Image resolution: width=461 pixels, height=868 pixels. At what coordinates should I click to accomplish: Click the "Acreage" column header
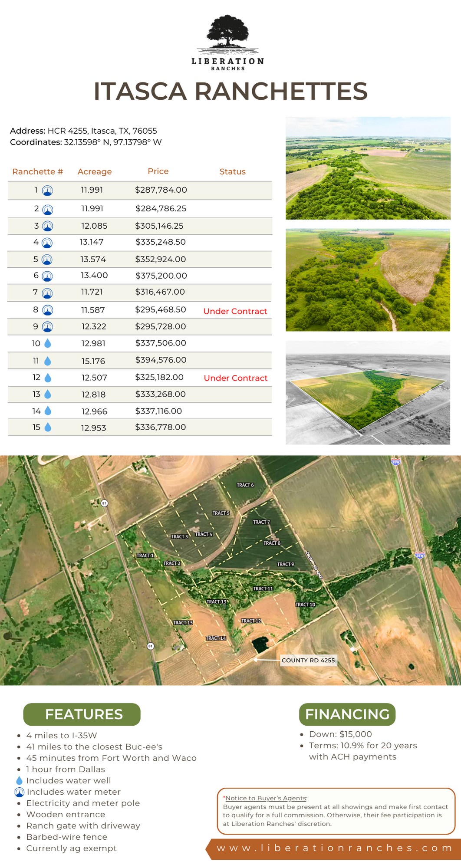click(95, 172)
